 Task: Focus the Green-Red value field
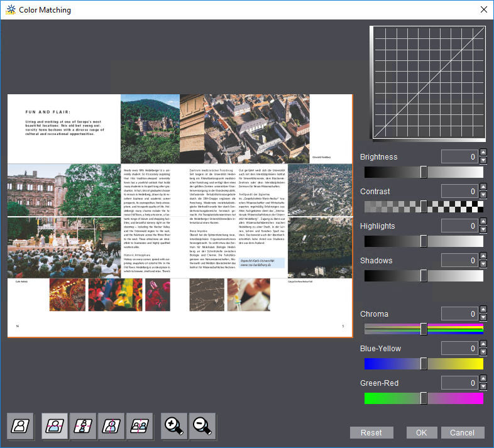coord(459,383)
